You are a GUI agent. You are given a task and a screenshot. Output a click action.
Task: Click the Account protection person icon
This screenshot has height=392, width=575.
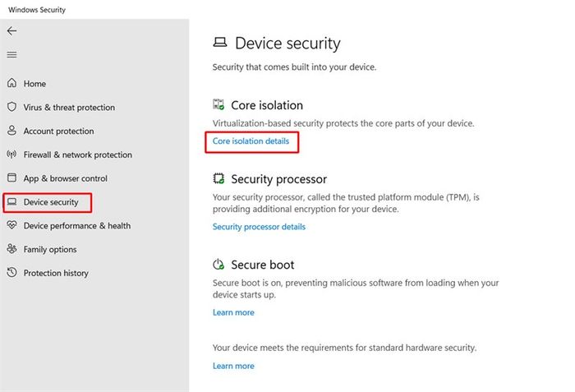coord(11,131)
